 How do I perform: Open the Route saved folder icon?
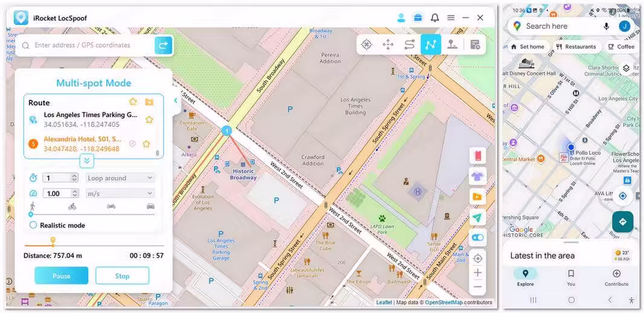(x=149, y=102)
